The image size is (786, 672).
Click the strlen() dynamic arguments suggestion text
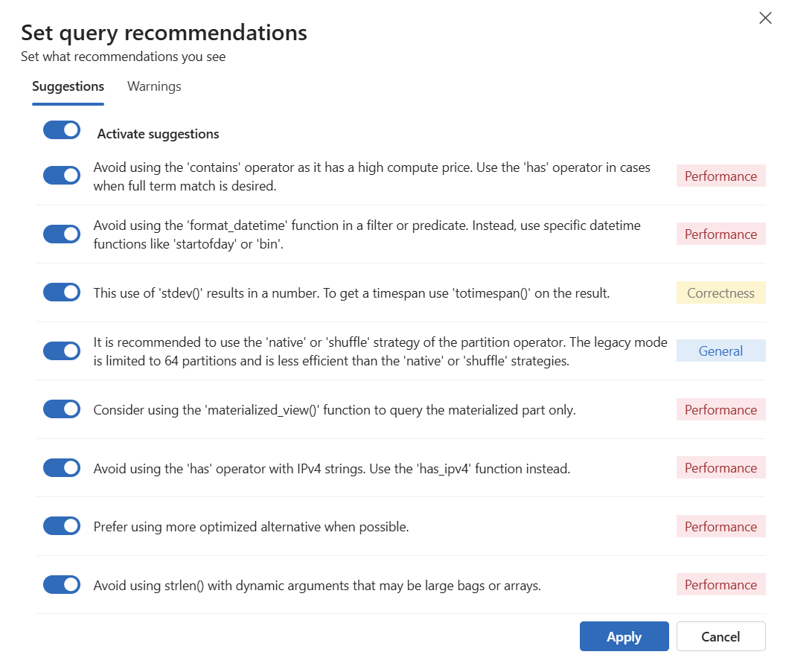point(317,586)
